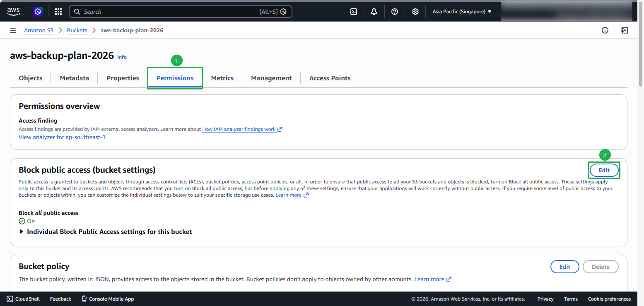Screen dimensions: 644x306
Task: Open the help question mark icon
Action: pyautogui.click(x=395, y=12)
